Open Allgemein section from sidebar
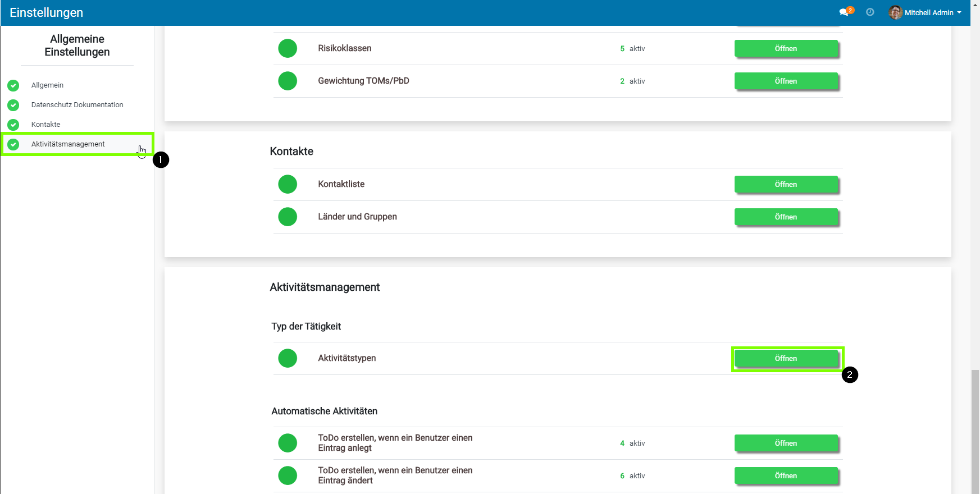The height and width of the screenshot is (494, 980). coord(47,85)
